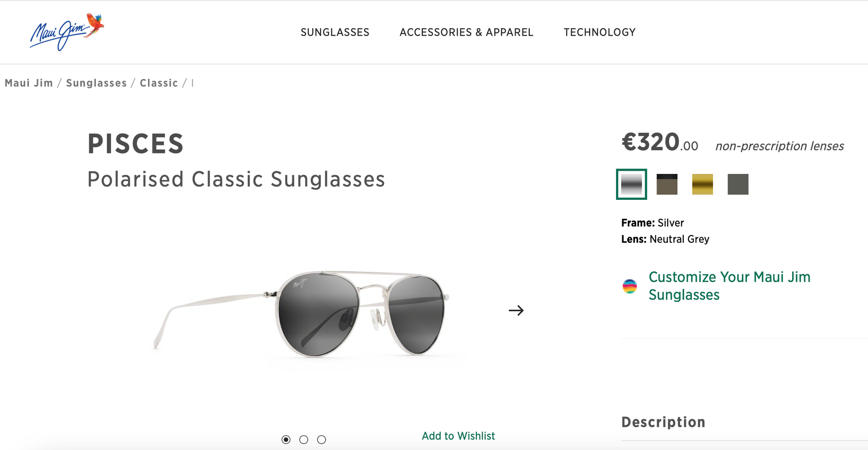Switch to the second product image dot
The height and width of the screenshot is (450, 868).
tap(304, 439)
